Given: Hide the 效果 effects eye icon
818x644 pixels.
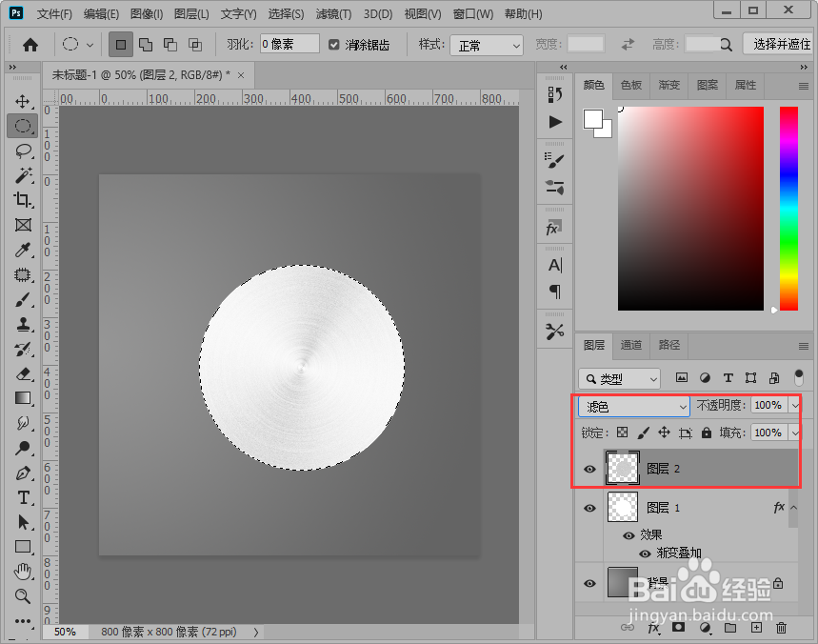Looking at the screenshot, I should click(x=628, y=535).
